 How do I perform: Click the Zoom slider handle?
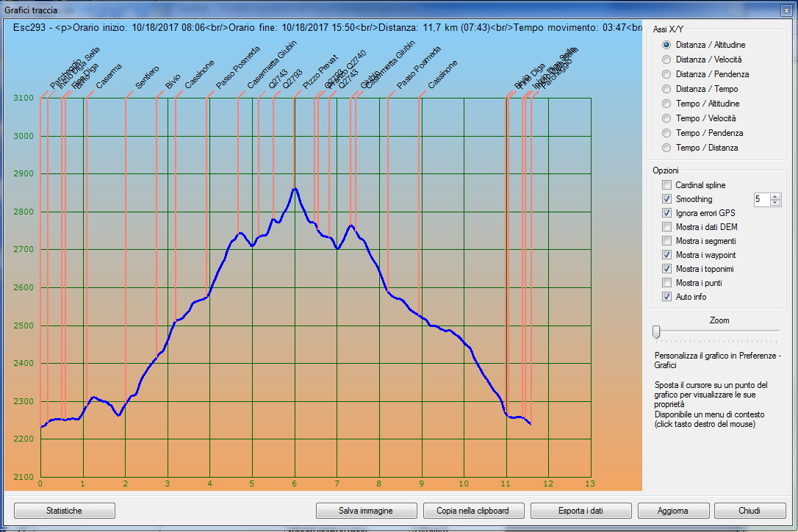click(x=656, y=331)
